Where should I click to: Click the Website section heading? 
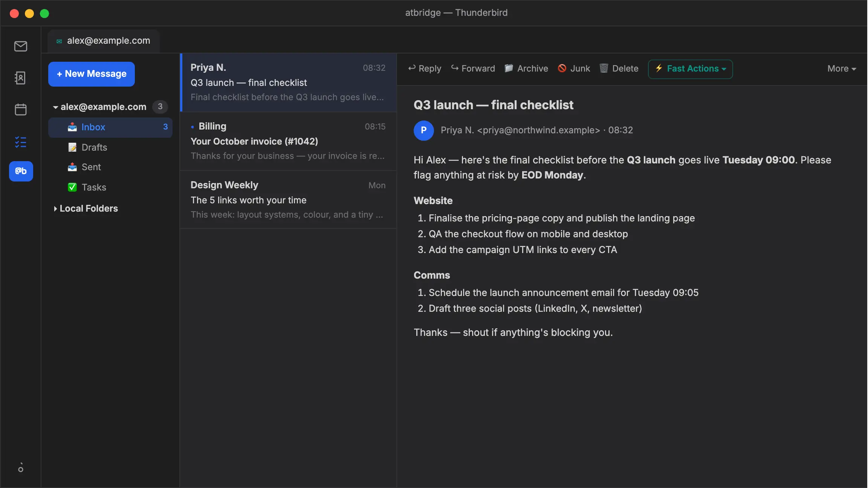pos(433,201)
